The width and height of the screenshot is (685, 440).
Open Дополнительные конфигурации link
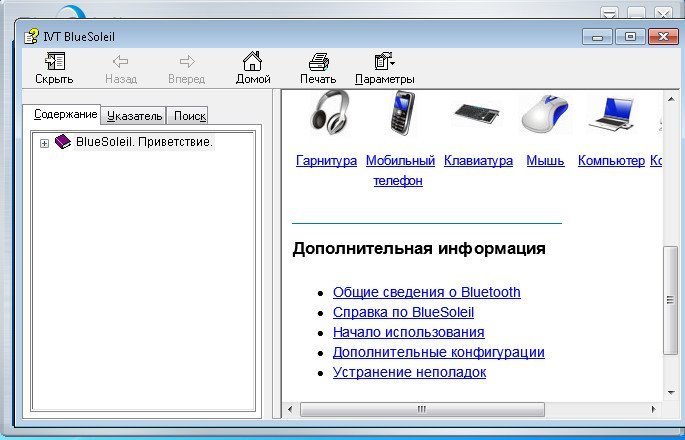(x=439, y=352)
